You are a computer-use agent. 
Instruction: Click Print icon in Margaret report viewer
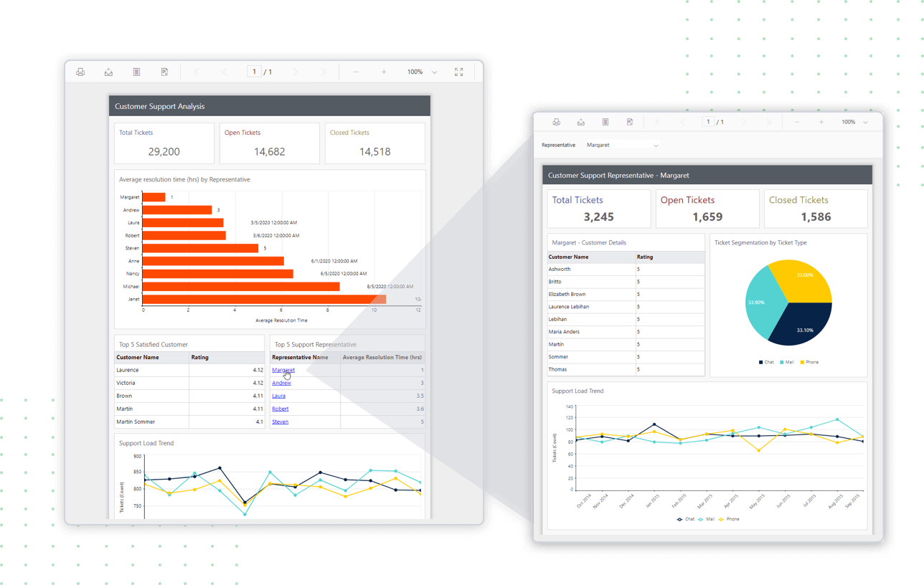coord(556,122)
